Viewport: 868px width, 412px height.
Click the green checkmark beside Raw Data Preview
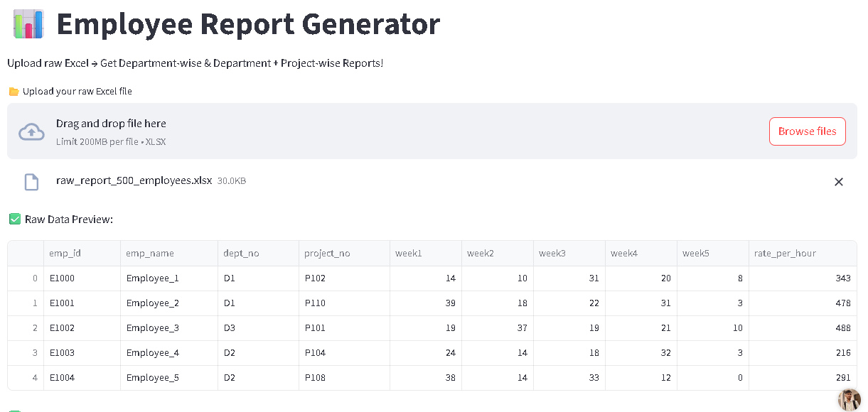coord(14,219)
